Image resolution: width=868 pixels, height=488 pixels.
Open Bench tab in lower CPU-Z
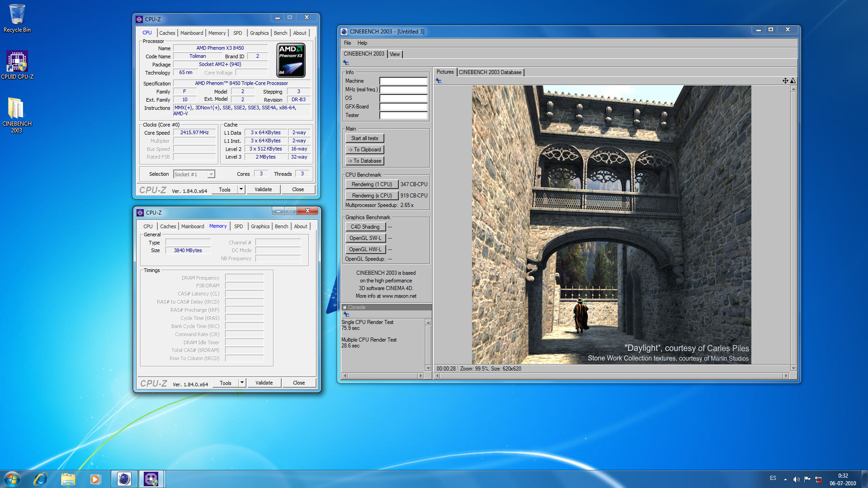(x=281, y=226)
